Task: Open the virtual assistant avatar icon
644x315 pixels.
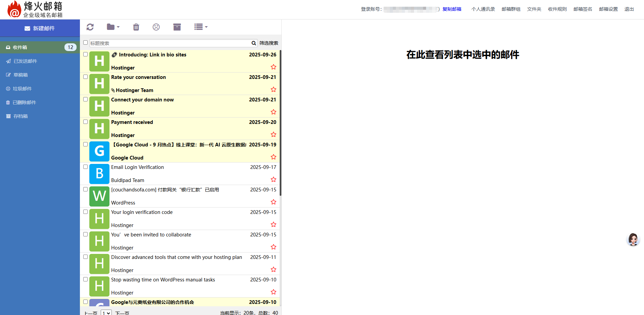Action: 633,239
